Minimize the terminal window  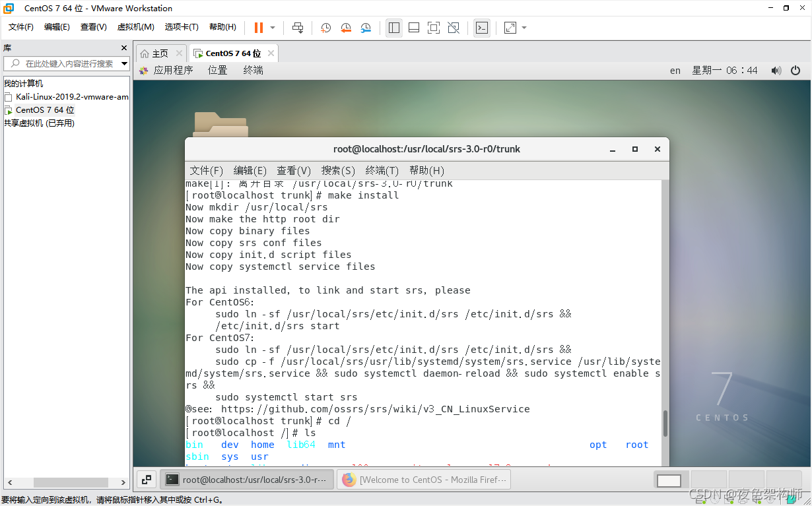[613, 149]
